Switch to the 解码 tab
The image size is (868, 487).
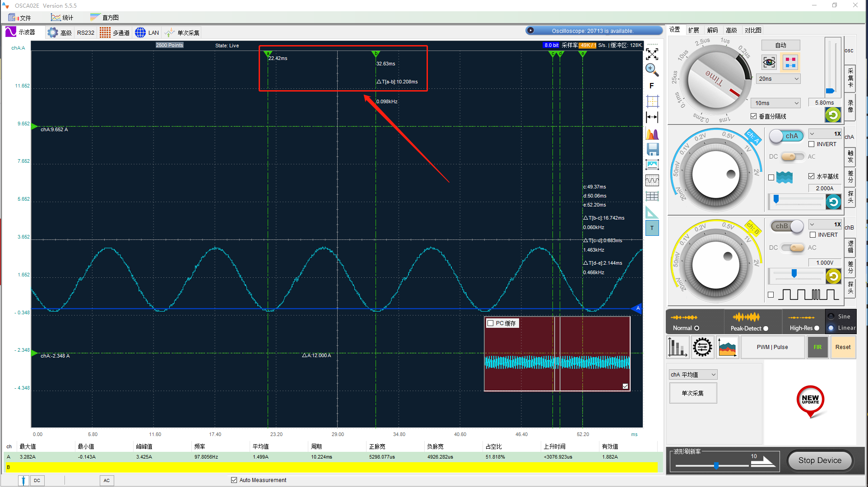click(712, 30)
